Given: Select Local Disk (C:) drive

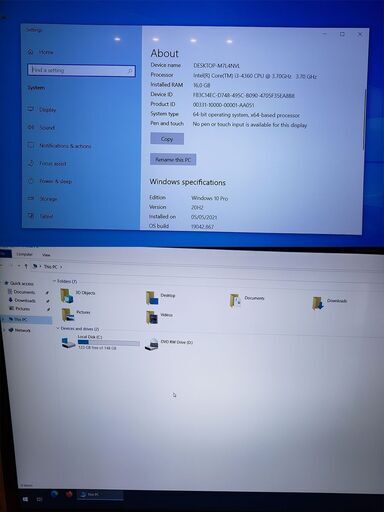Looking at the screenshot, I should coord(101,342).
